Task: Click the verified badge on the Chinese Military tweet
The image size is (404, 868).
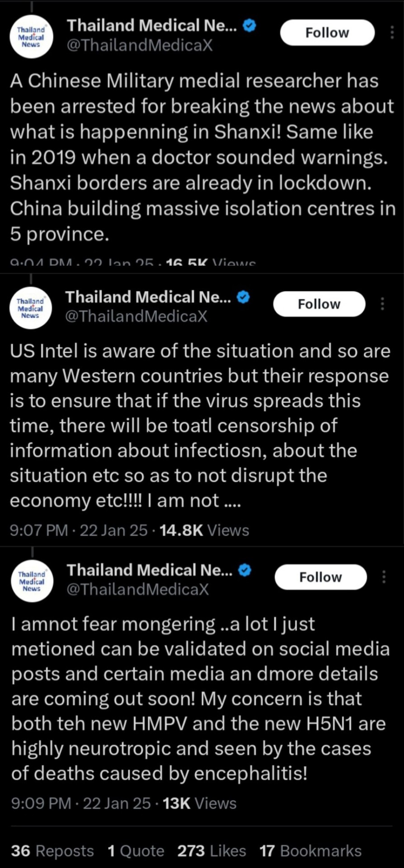Action: click(249, 25)
